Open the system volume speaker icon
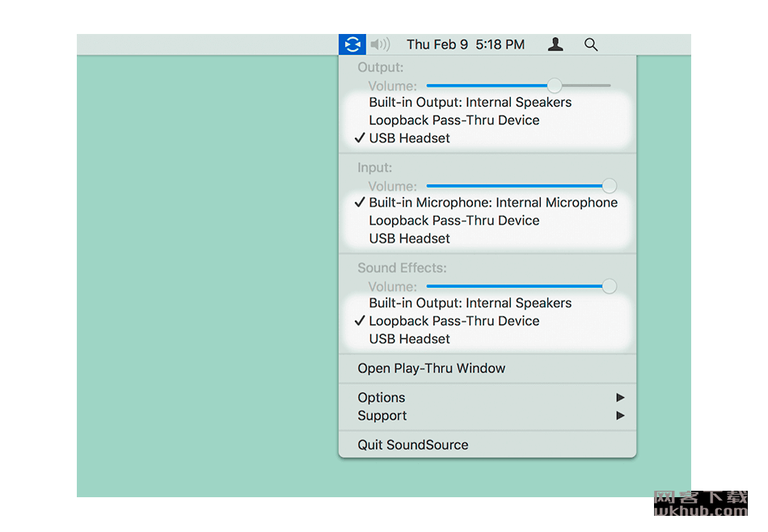The height and width of the screenshot is (532, 768). click(x=380, y=44)
